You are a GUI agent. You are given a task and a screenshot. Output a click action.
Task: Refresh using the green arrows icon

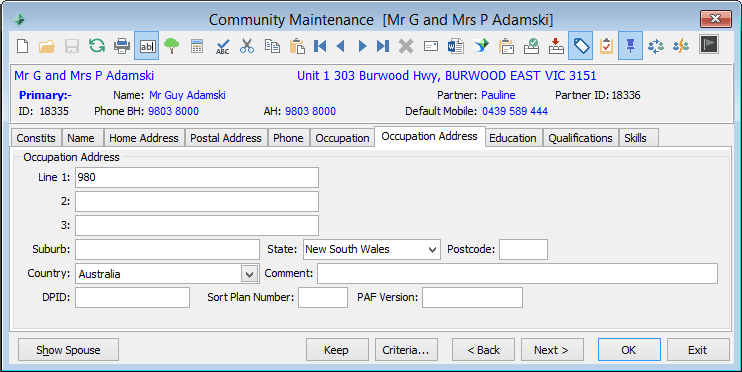click(x=97, y=46)
